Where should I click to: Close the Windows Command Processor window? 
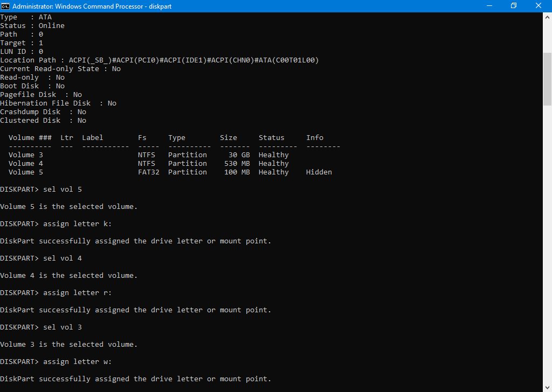[x=539, y=6]
